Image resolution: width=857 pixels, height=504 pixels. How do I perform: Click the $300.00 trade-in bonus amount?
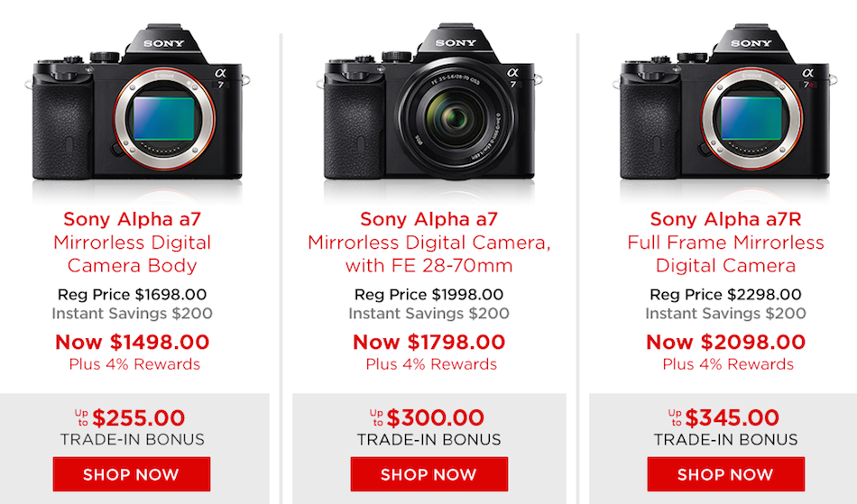pyautogui.click(x=436, y=418)
